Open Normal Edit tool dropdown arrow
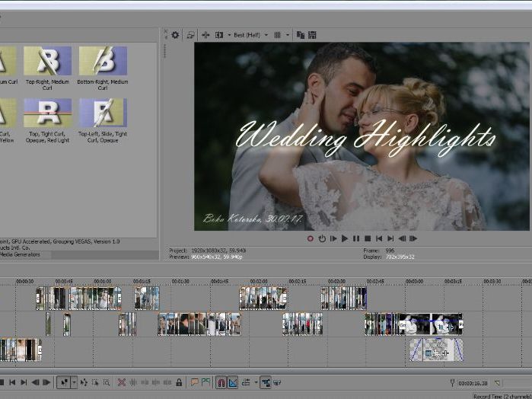Screen dimensions: 532x399 [x=74, y=383]
